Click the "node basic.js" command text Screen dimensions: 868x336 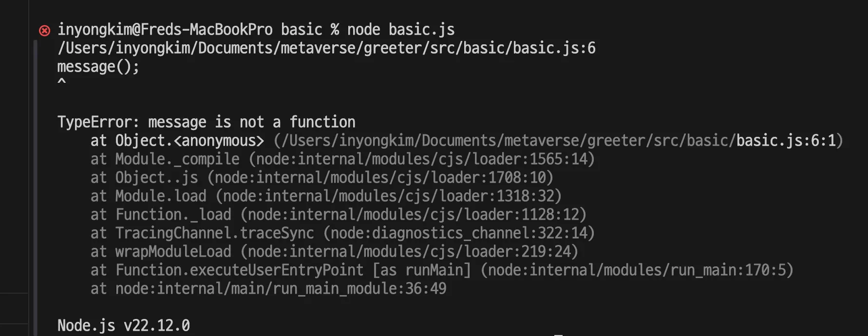(x=401, y=30)
